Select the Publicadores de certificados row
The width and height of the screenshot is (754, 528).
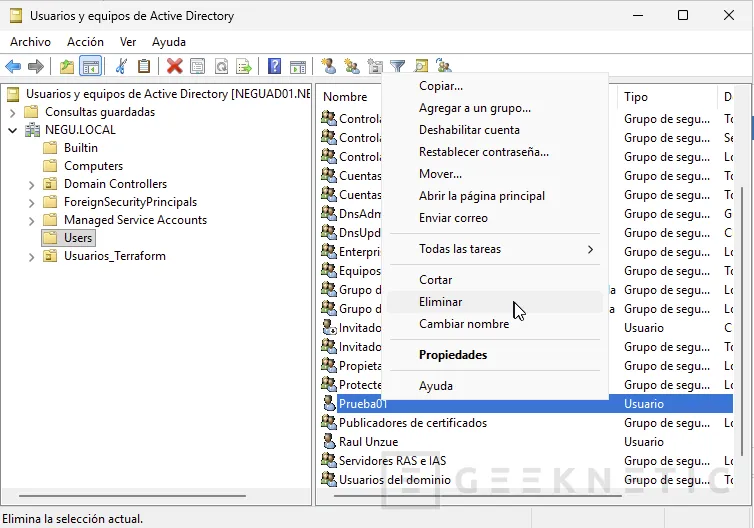(527, 423)
